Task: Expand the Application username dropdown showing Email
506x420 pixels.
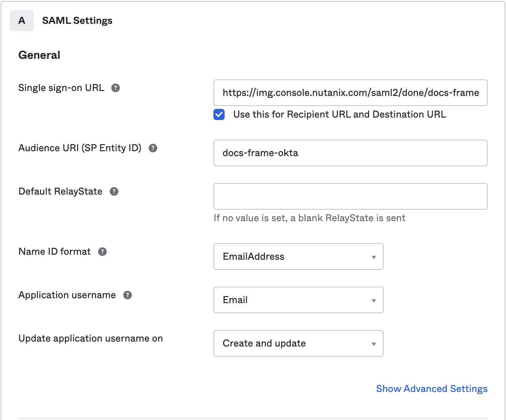Action: tap(298, 300)
